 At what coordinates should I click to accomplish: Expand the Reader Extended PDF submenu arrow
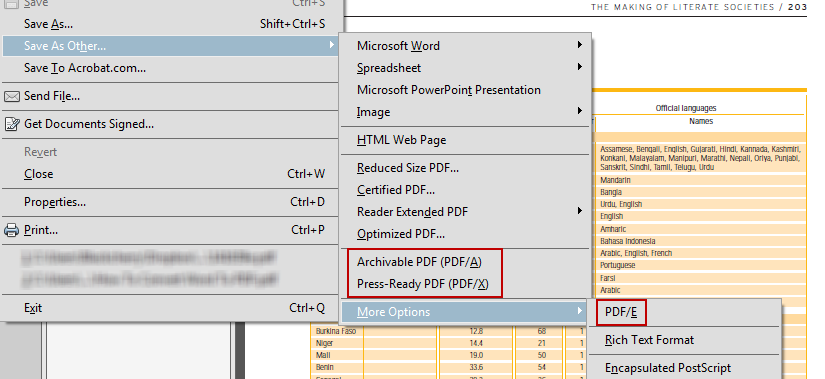tap(580, 211)
